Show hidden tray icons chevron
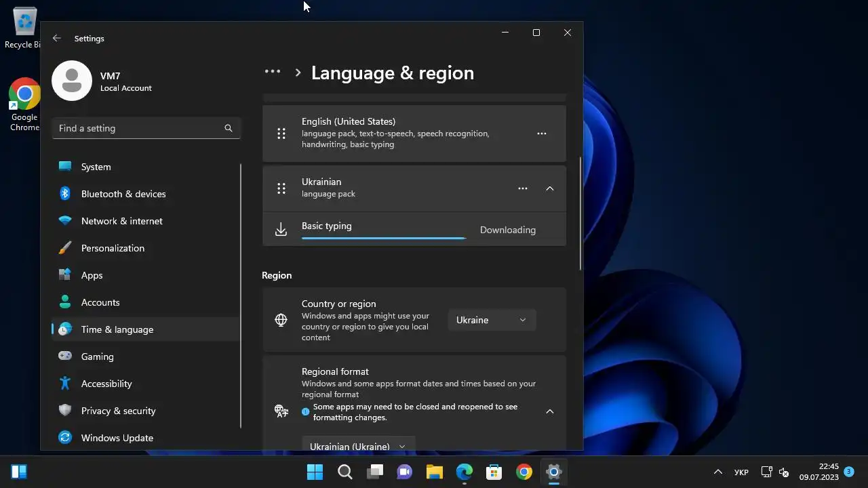This screenshot has height=488, width=868. click(x=718, y=472)
